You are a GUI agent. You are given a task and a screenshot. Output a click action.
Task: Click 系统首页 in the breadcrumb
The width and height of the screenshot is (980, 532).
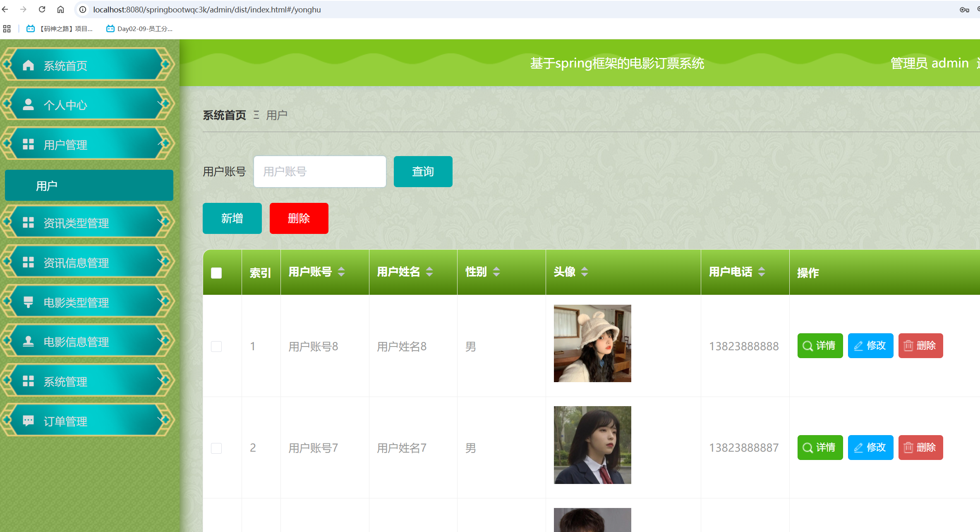(224, 115)
